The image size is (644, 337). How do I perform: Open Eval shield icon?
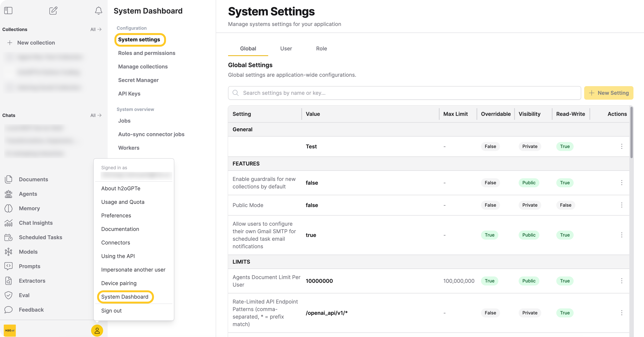(8, 295)
